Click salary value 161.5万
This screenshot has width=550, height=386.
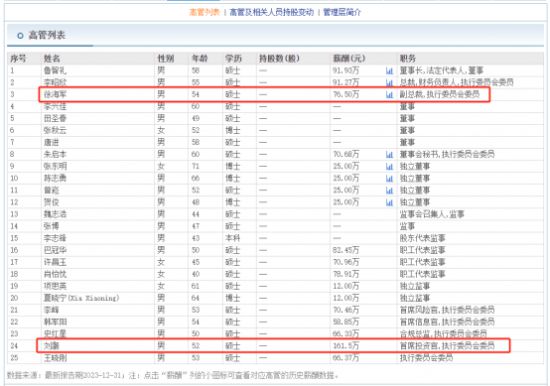[346, 346]
